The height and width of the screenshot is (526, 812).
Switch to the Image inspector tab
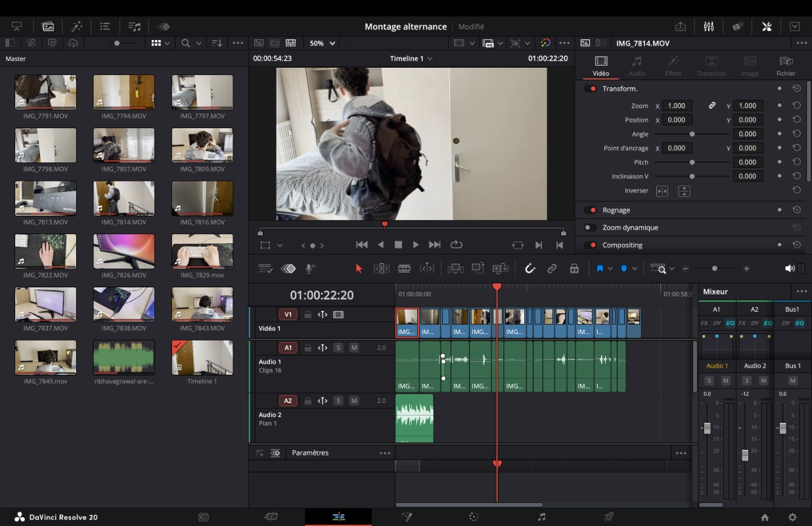(750, 66)
